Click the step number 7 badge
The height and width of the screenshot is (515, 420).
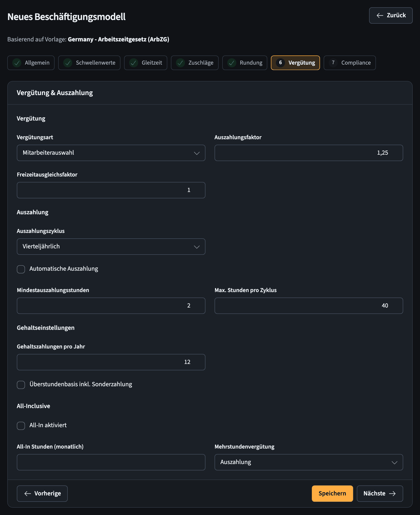point(333,63)
